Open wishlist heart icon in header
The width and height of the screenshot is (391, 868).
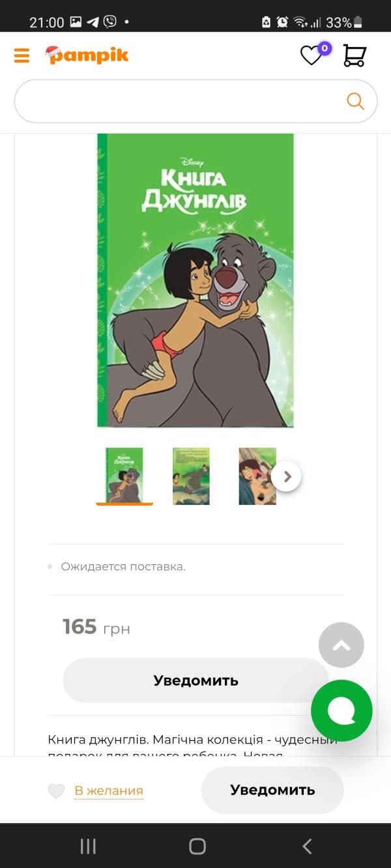pos(312,55)
